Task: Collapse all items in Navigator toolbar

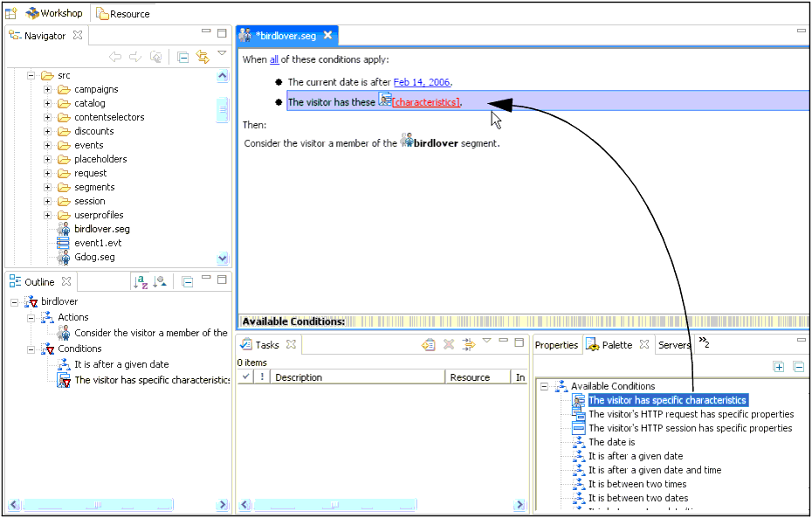Action: pyautogui.click(x=182, y=57)
